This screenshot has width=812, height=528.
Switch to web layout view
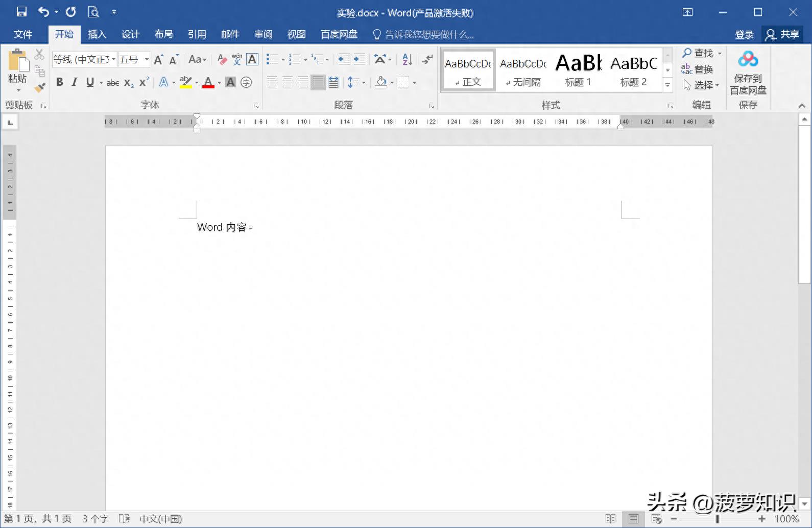coord(657,519)
